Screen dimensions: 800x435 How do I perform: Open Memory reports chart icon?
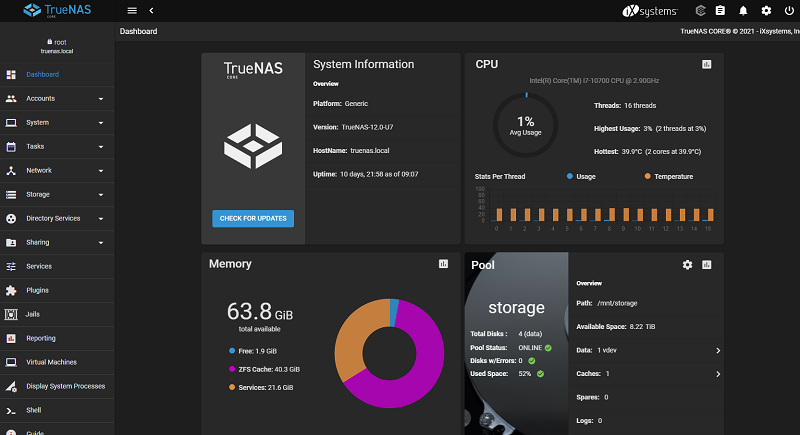(x=443, y=264)
